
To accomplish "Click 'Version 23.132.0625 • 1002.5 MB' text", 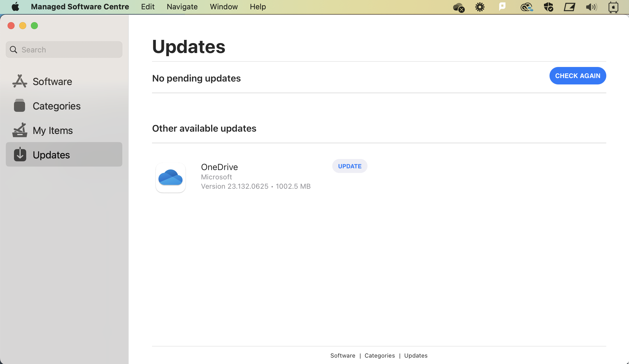I will [256, 186].
